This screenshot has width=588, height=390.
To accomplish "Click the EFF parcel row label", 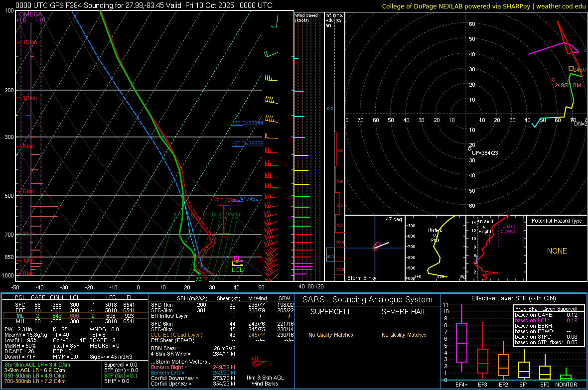I will click(20, 310).
